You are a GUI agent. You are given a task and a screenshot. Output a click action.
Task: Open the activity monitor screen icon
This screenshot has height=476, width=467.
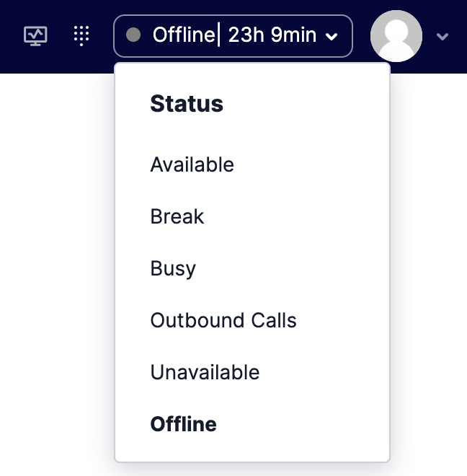point(35,36)
